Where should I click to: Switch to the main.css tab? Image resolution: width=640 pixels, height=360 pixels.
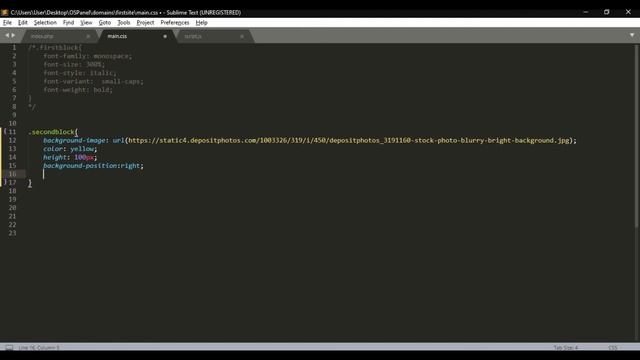(117, 36)
